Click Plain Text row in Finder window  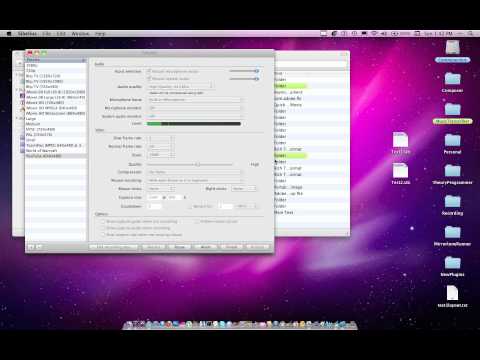(x=310, y=212)
